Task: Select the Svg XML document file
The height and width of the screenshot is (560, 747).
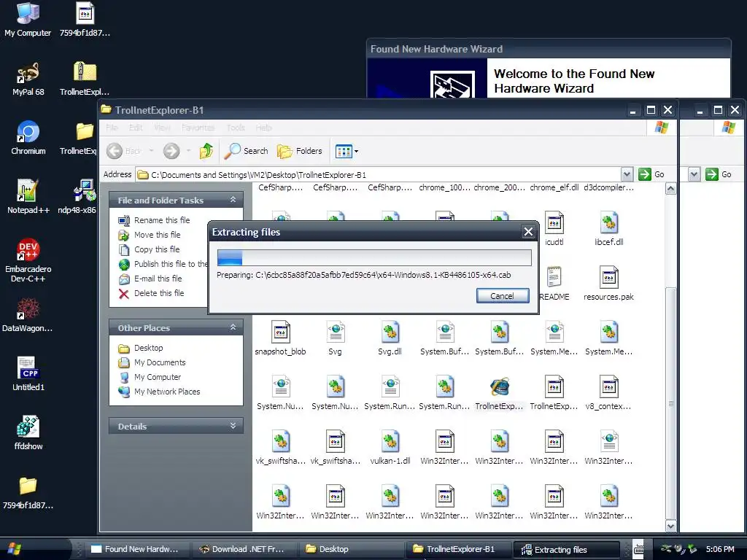Action: tap(336, 338)
